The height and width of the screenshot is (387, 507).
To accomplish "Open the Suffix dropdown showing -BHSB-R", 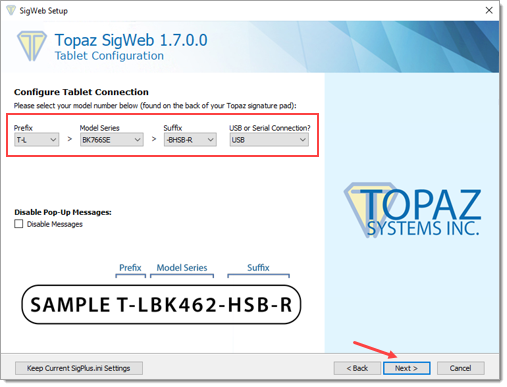I will (x=190, y=140).
